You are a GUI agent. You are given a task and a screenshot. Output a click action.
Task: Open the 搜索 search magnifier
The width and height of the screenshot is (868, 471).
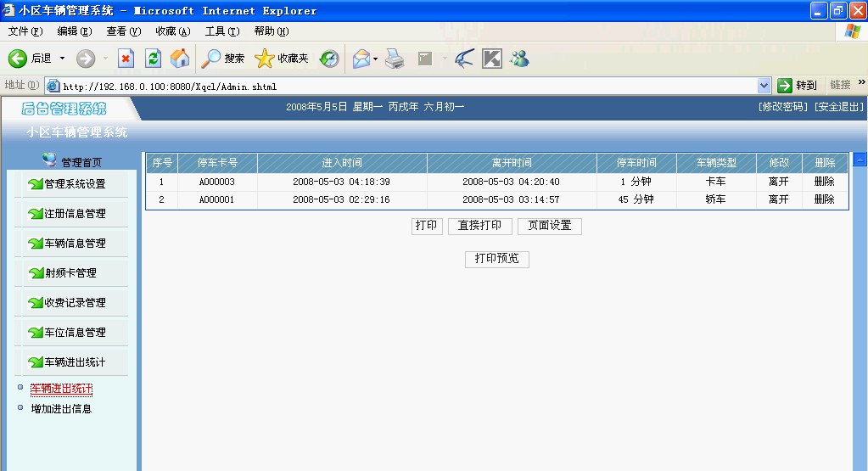[x=210, y=58]
